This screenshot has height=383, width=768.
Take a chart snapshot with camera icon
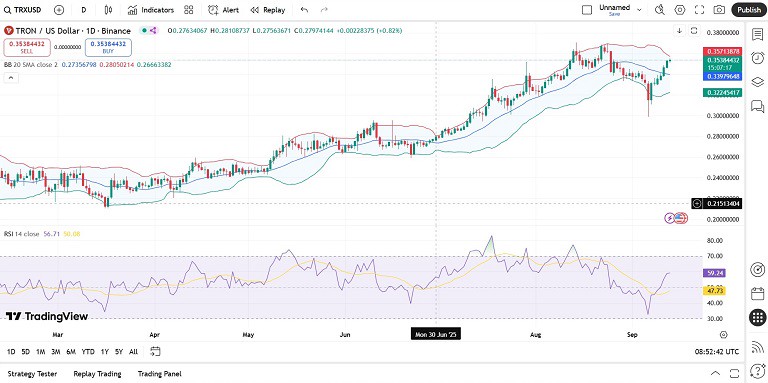point(719,10)
